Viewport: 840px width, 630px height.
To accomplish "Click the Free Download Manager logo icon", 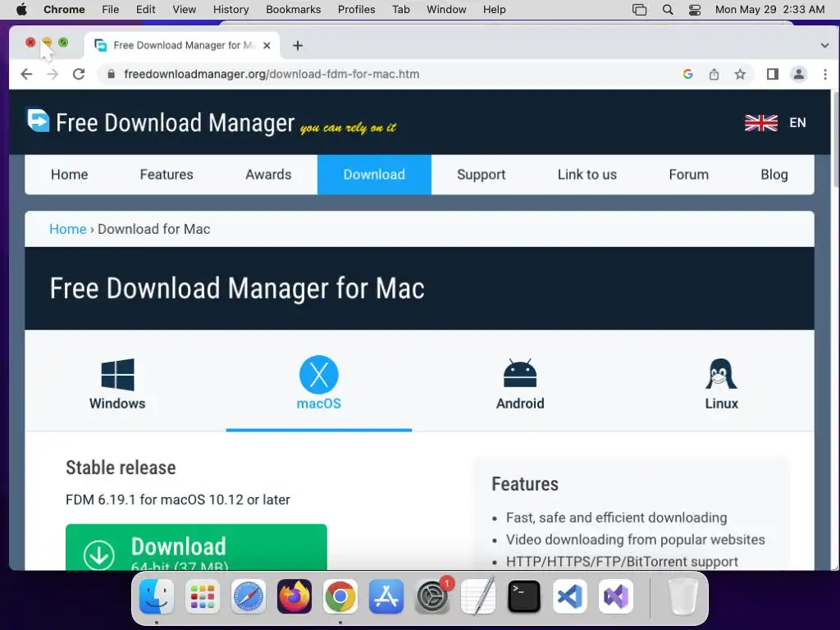I will pyautogui.click(x=38, y=121).
